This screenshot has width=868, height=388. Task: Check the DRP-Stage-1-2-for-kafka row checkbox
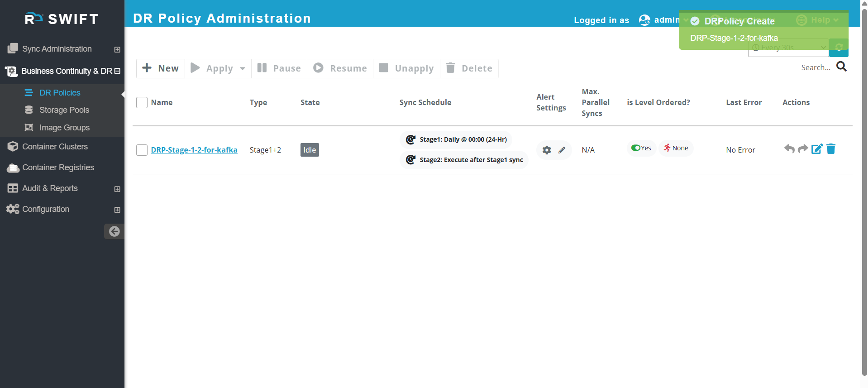[x=142, y=150]
